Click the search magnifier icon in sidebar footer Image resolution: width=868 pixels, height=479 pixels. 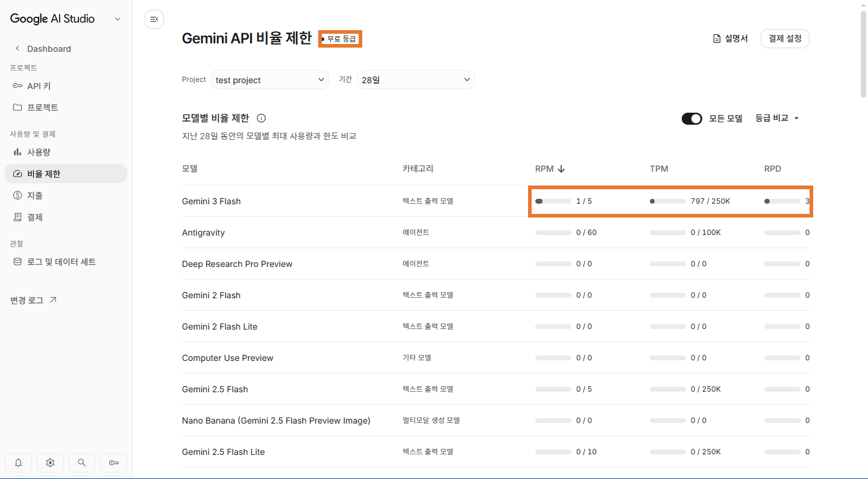click(x=82, y=463)
